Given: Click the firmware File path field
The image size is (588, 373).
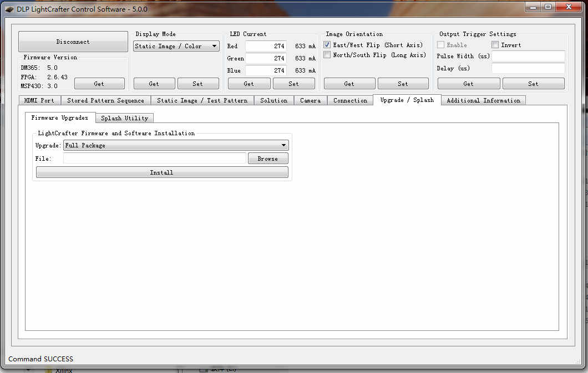Looking at the screenshot, I should point(155,159).
